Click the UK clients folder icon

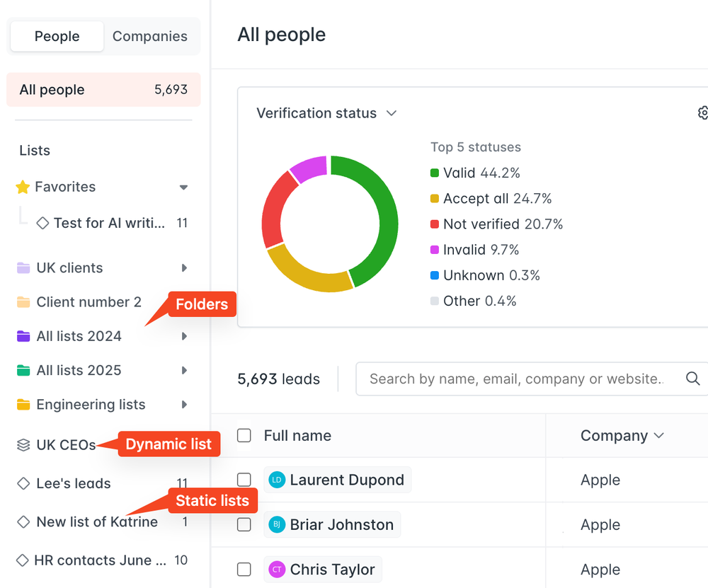[x=22, y=267]
